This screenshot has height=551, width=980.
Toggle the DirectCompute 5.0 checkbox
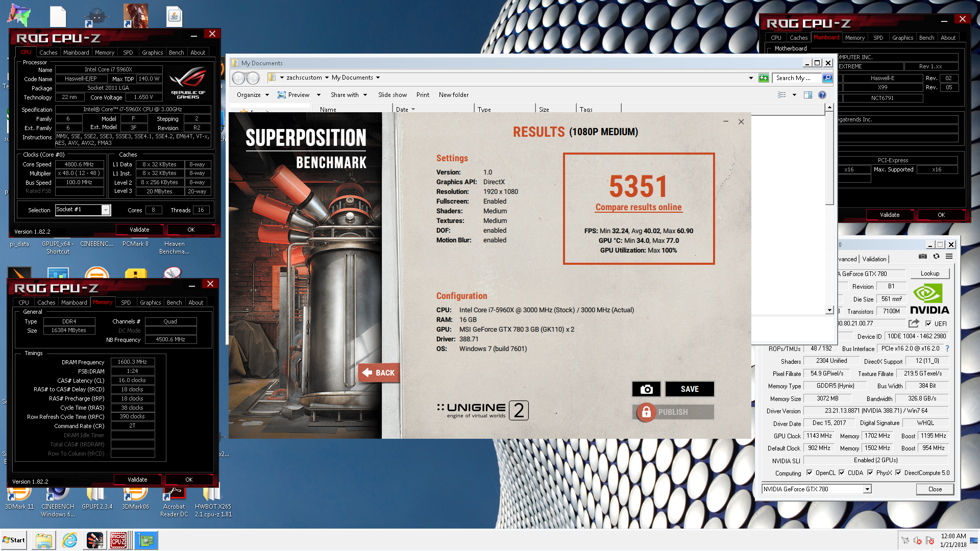(898, 473)
